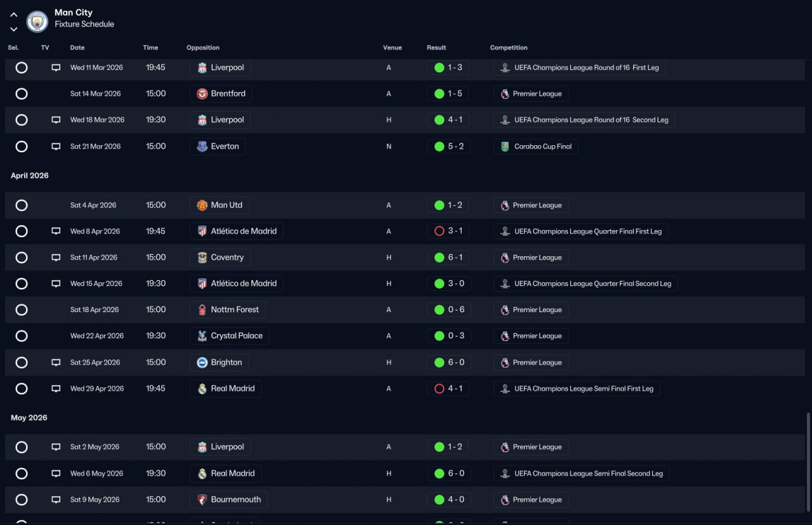Go to the next team with the down chevron
Screen dimensions: 812x525
(14, 29)
